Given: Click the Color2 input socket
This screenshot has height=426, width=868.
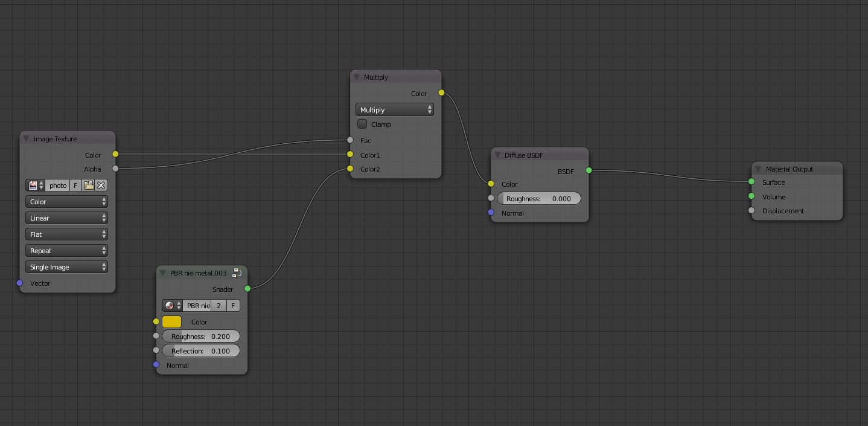Looking at the screenshot, I should pyautogui.click(x=350, y=169).
